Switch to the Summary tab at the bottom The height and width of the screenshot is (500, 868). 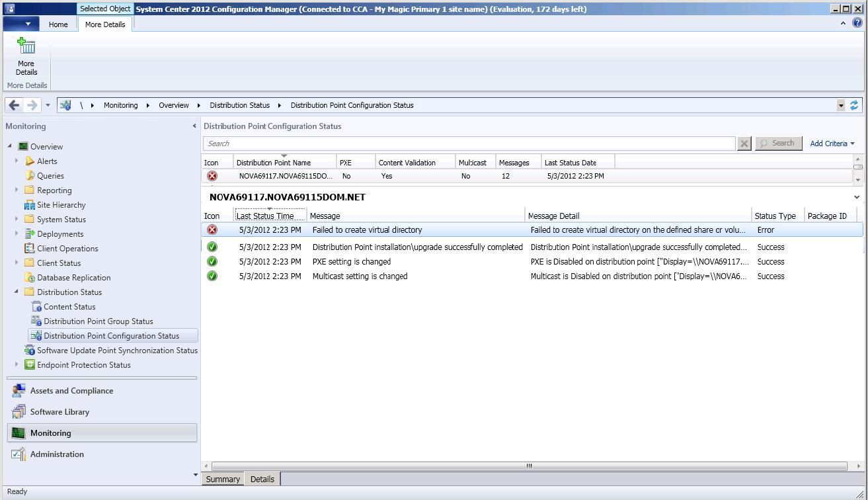coord(222,478)
